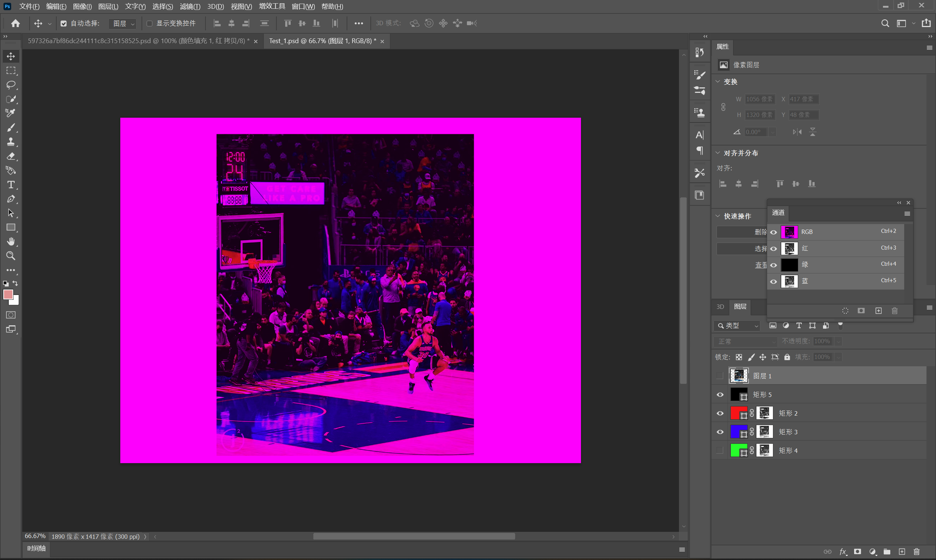The height and width of the screenshot is (560, 936).
Task: Activate the Clone Stamp tool
Action: (11, 142)
